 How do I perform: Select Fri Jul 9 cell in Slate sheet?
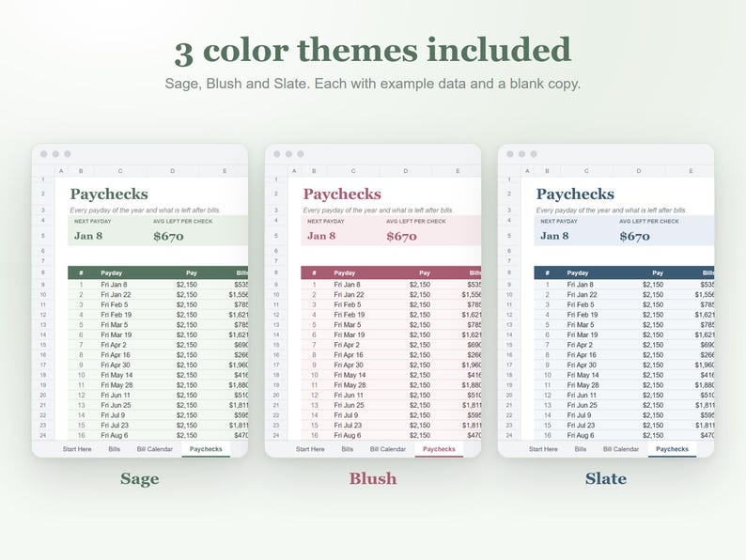point(579,415)
